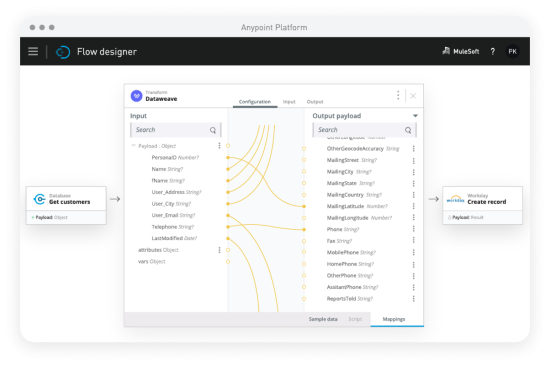This screenshot has height=366, width=550.
Task: Click the Output payload search magnifier icon
Action: click(x=408, y=130)
